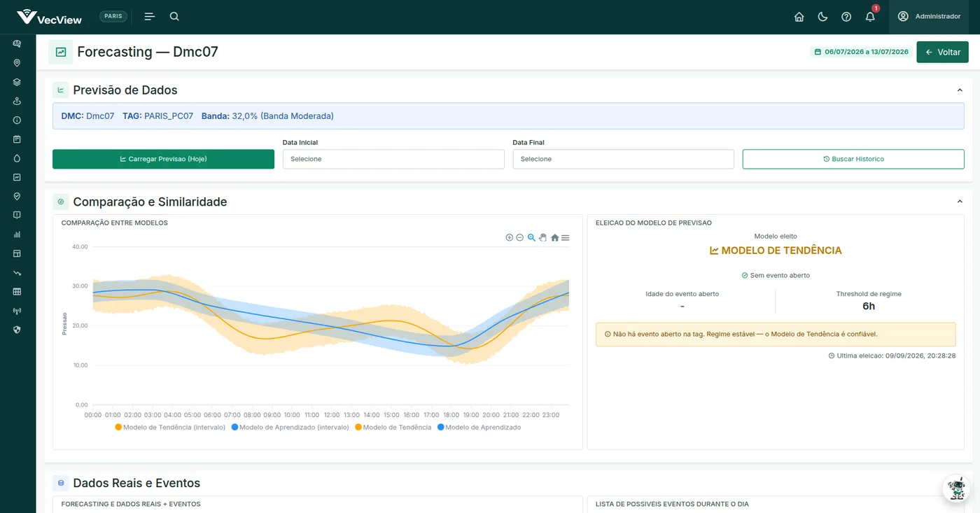The image size is (980, 513).
Task: Toggle Modelo de Tendência (intervalo) legend series
Action: coord(170,427)
